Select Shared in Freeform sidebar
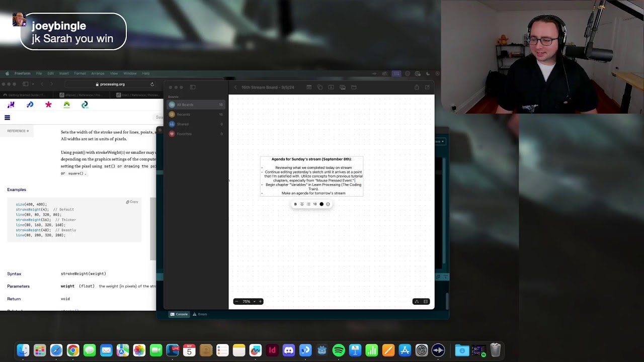 click(x=196, y=124)
